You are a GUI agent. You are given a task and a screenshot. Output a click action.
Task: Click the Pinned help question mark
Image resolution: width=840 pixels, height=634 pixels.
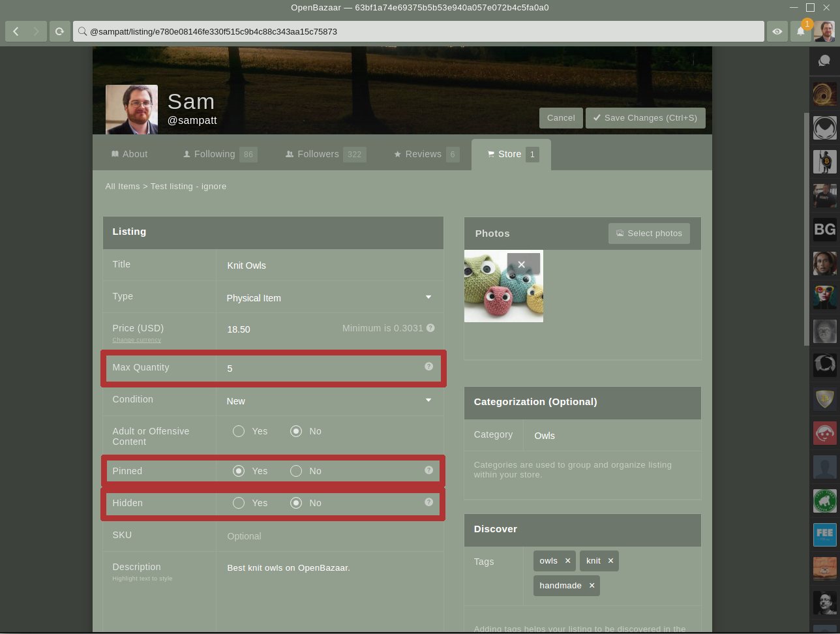428,470
